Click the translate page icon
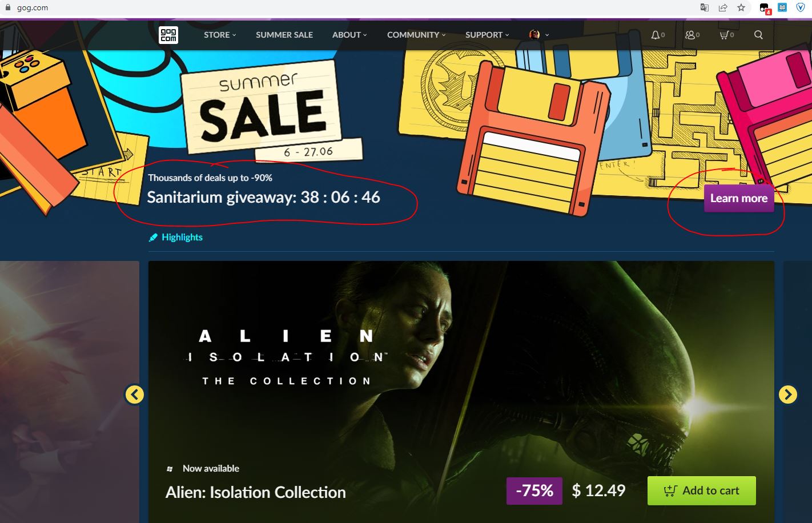 [x=705, y=7]
